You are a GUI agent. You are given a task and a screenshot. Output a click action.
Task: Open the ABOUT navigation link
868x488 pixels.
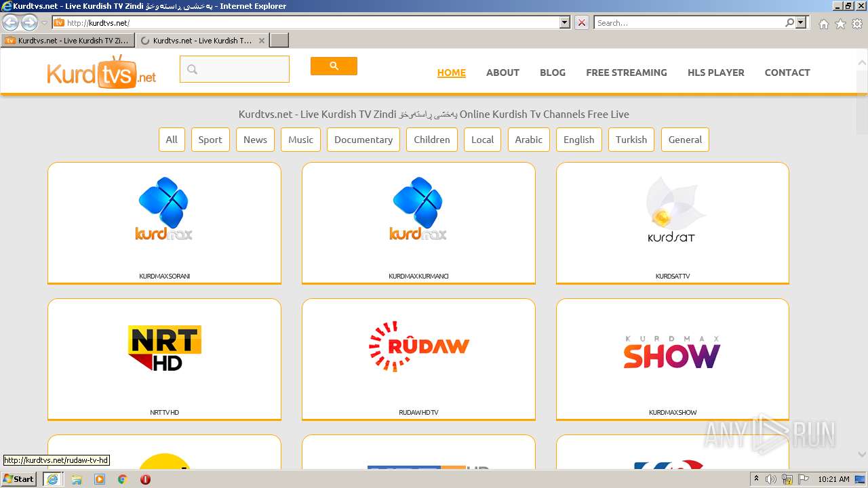point(502,73)
